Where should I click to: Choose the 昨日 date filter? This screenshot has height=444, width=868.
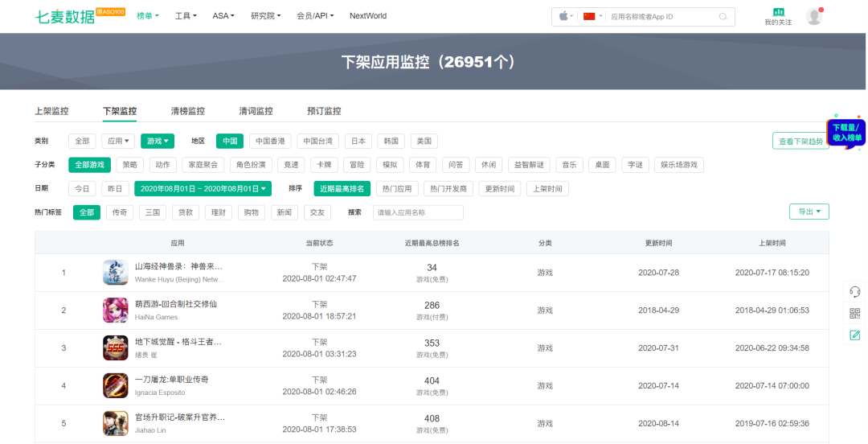[115, 189]
